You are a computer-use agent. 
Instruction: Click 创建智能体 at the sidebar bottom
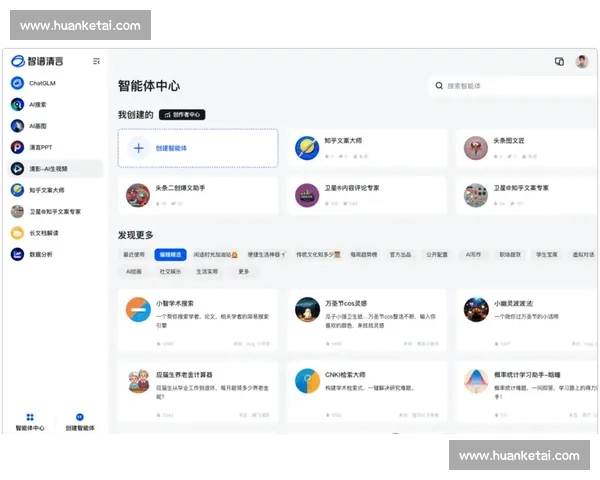80,422
